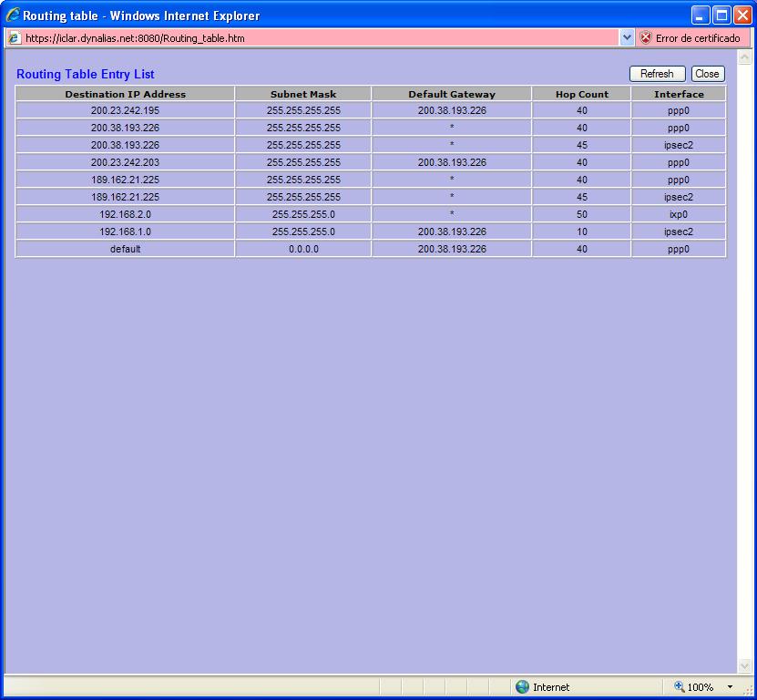Click the 'Default Gateway' column header
The width and height of the screenshot is (757, 700).
452,94
